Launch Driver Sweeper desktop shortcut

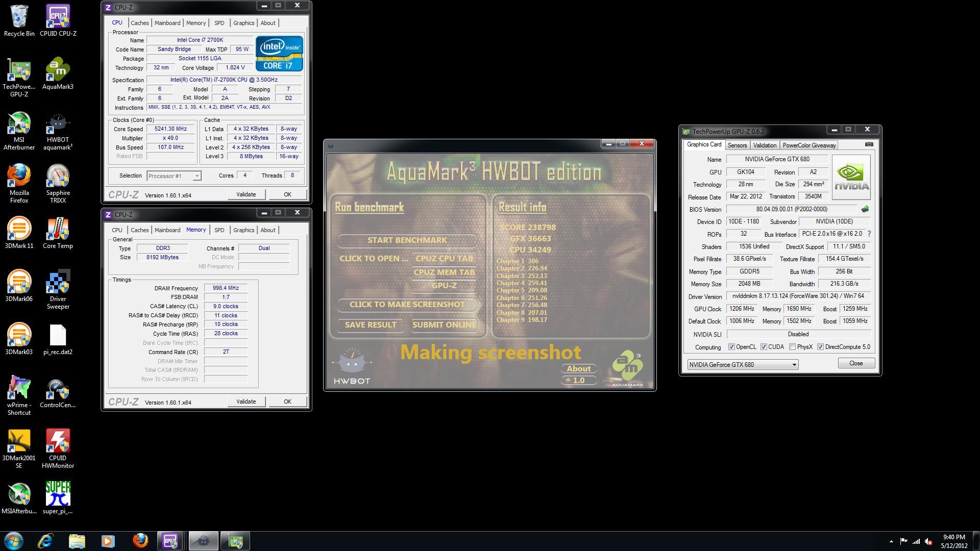[58, 290]
